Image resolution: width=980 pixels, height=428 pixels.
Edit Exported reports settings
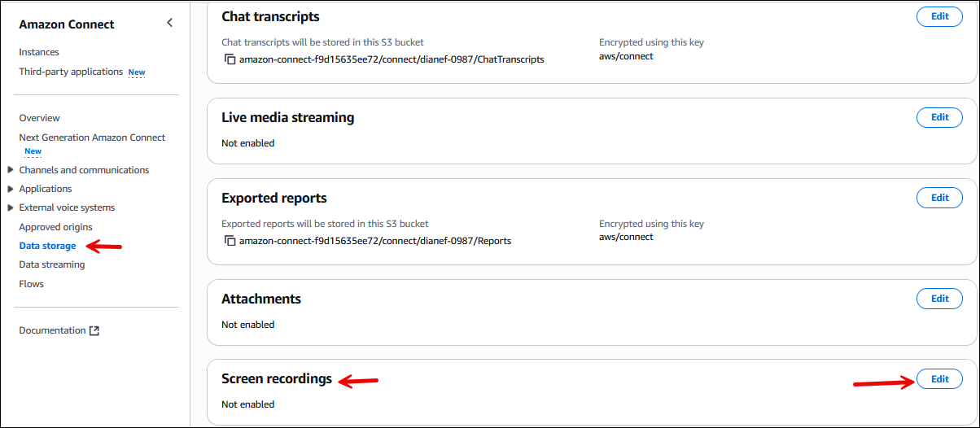[x=939, y=198]
